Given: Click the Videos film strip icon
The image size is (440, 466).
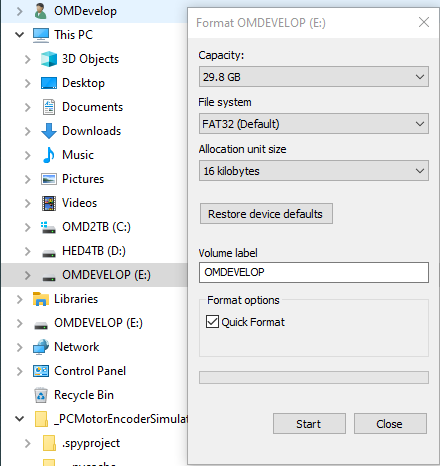Looking at the screenshot, I should pyautogui.click(x=49, y=203).
